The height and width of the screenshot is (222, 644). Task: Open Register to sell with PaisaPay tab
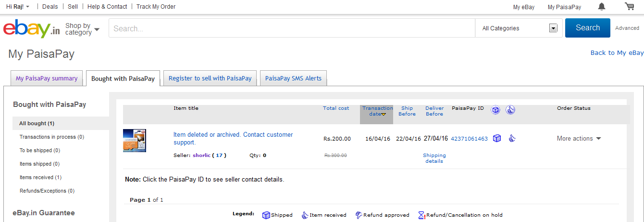(x=210, y=78)
